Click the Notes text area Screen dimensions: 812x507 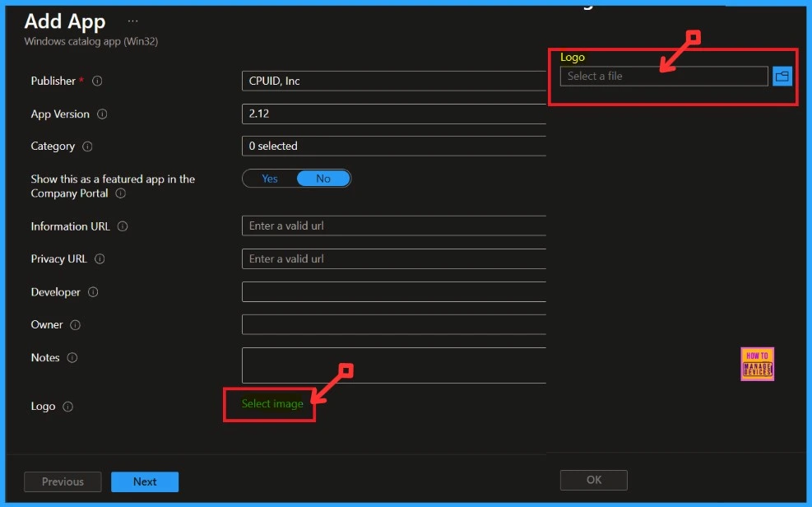point(394,365)
